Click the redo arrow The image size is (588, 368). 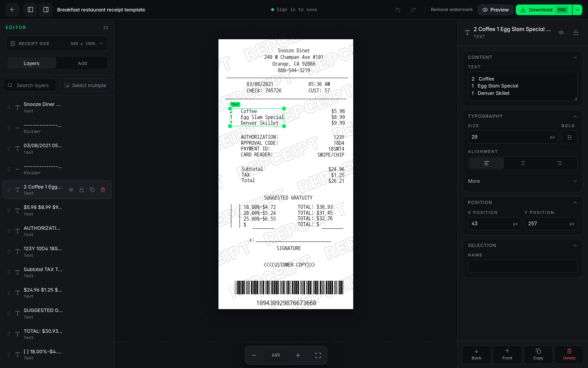413,10
